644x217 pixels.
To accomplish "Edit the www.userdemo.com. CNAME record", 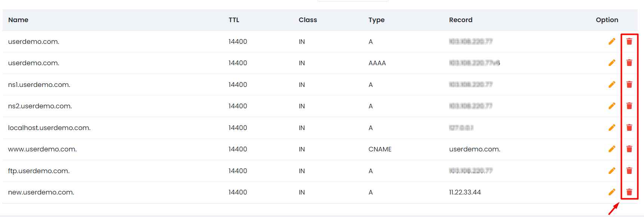I will click(x=612, y=149).
